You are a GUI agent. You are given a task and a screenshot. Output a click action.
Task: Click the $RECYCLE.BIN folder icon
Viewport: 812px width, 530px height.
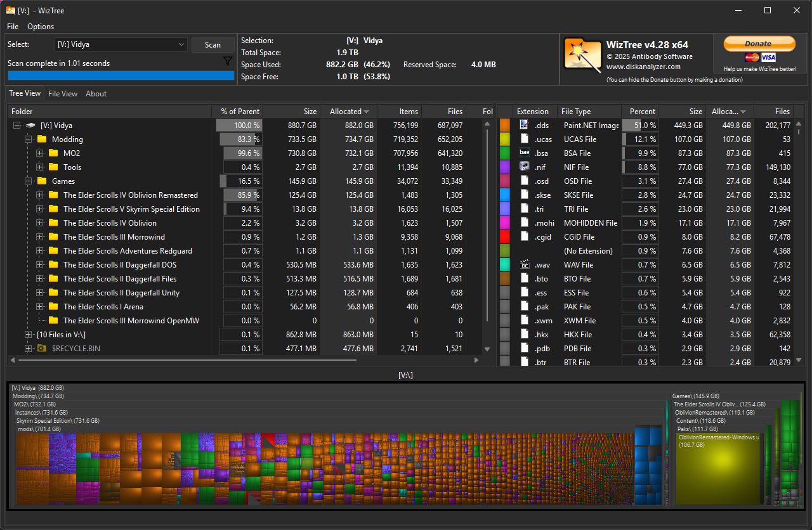point(42,348)
